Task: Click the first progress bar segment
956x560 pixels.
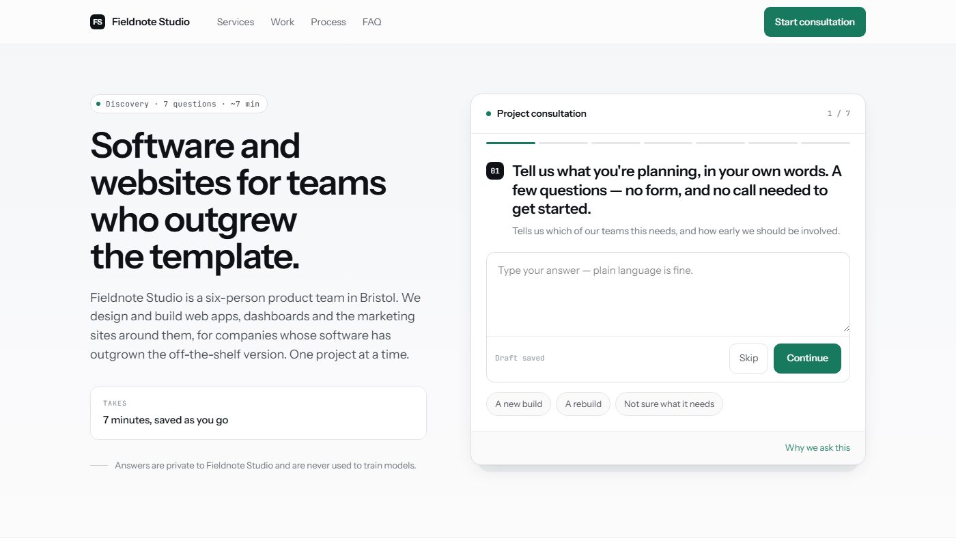Action: pos(511,143)
